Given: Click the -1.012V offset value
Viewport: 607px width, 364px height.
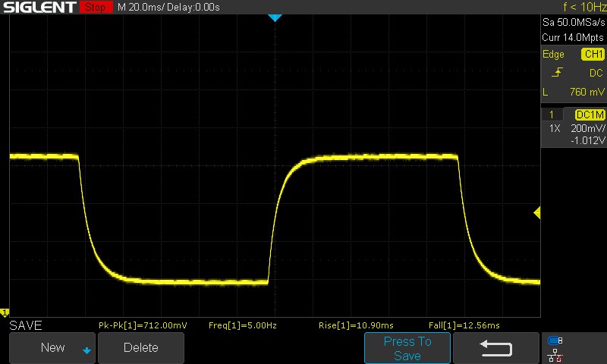Looking at the screenshot, I should coord(587,140).
